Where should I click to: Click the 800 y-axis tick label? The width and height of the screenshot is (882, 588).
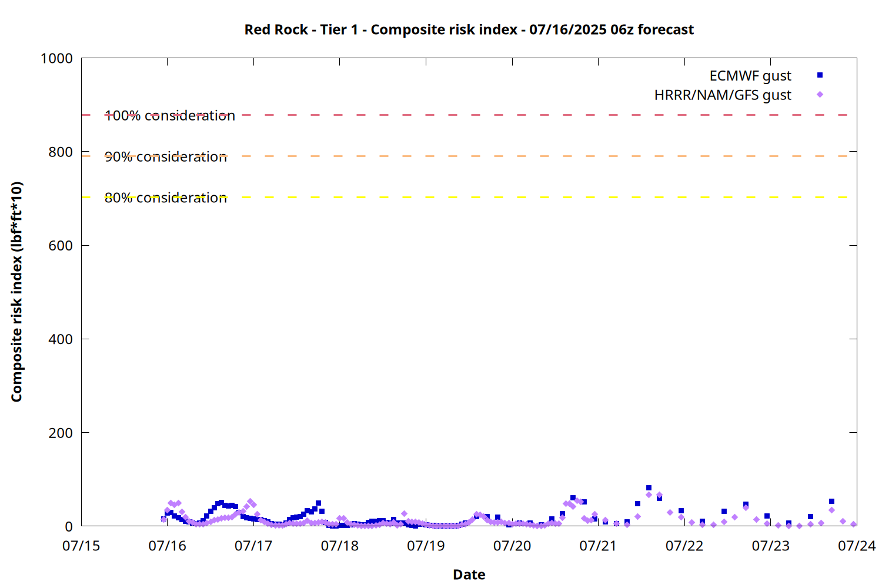click(x=61, y=152)
